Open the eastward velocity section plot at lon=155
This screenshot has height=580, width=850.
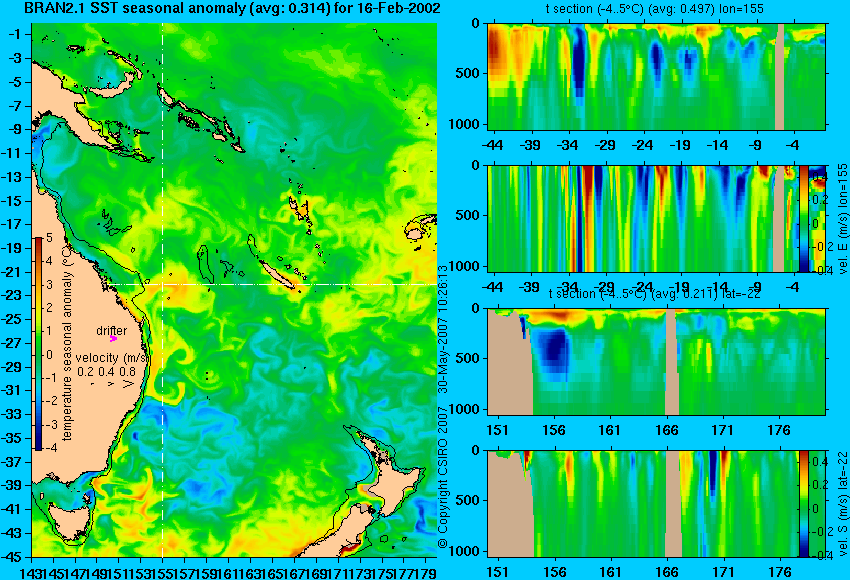pos(656,218)
